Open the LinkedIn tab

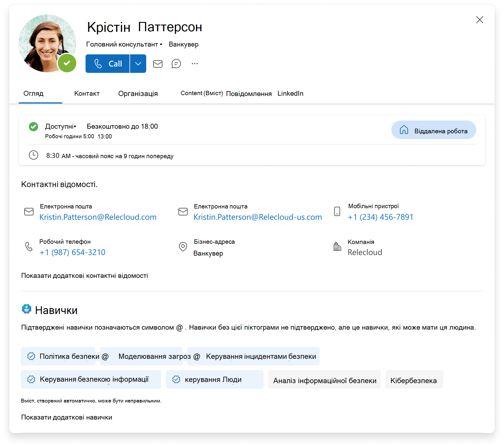[x=290, y=93]
